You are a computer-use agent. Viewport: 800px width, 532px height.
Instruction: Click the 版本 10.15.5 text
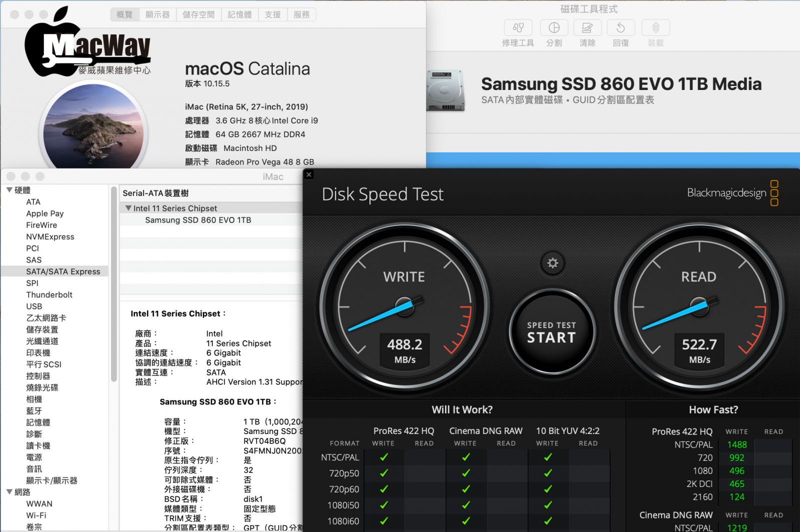click(x=207, y=84)
